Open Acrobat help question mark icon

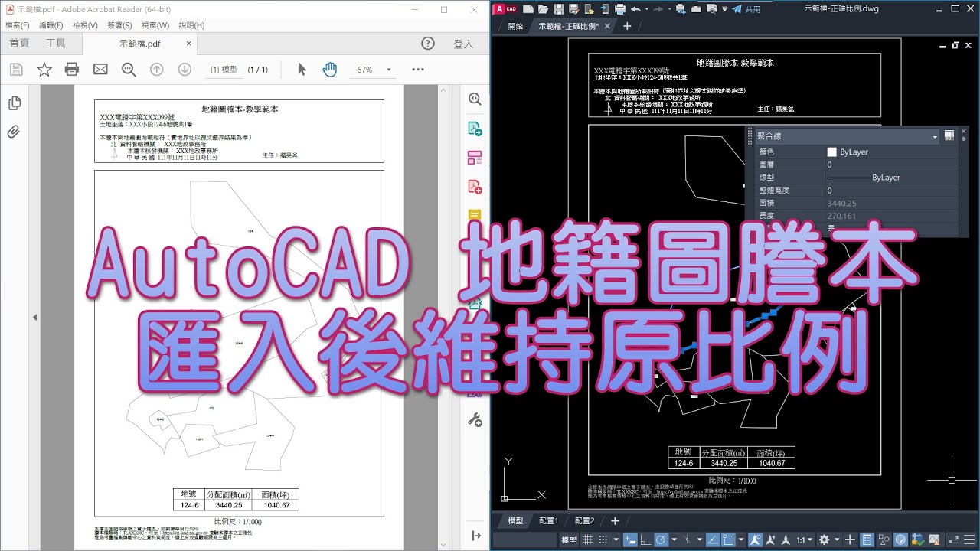[x=428, y=44]
